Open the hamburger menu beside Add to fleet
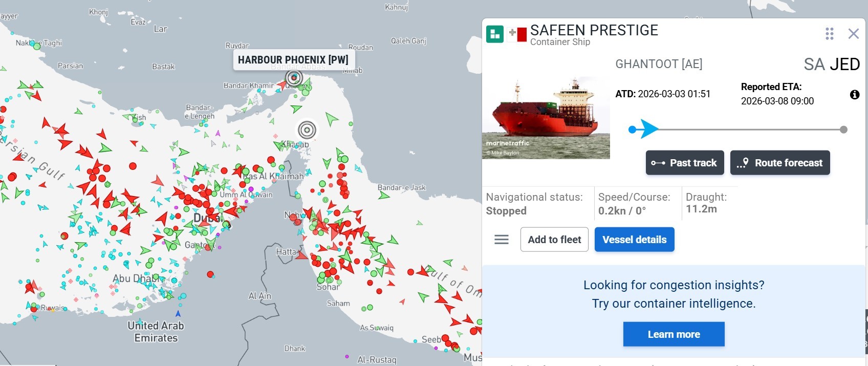Screen dimensions: 868x366 click(x=502, y=240)
